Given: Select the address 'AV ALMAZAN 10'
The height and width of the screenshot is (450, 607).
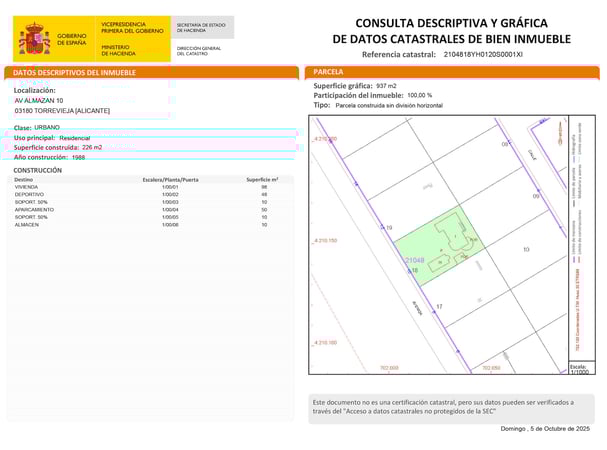Looking at the screenshot, I should (x=39, y=101).
